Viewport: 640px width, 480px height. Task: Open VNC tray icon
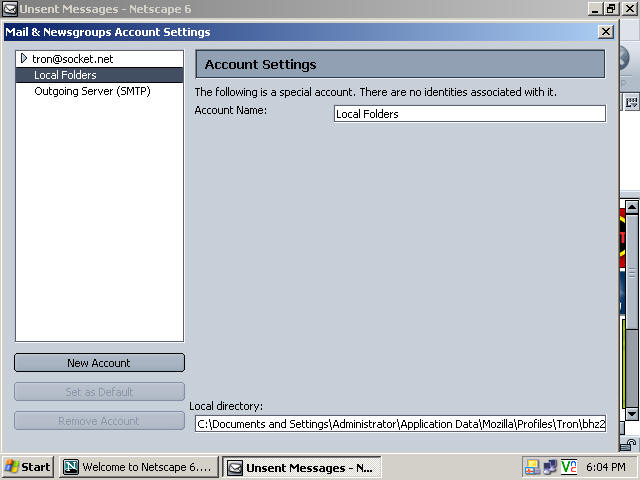point(569,467)
